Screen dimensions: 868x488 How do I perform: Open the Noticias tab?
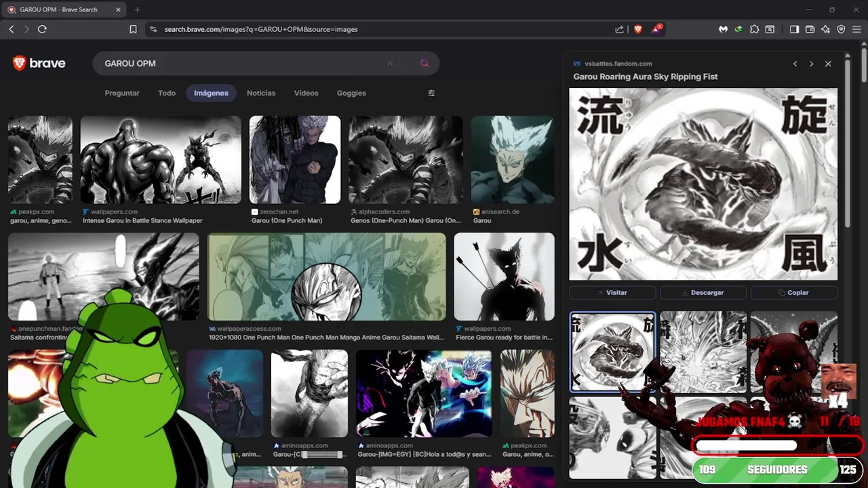point(261,93)
